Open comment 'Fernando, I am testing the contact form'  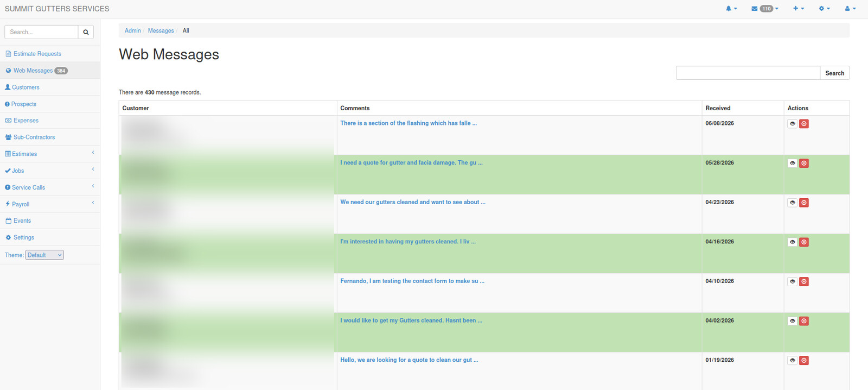tap(412, 281)
